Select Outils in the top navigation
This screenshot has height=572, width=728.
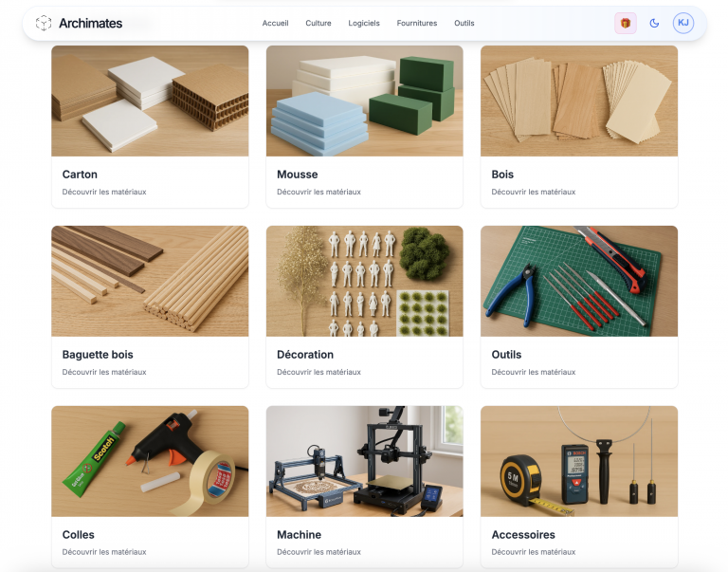click(x=464, y=23)
